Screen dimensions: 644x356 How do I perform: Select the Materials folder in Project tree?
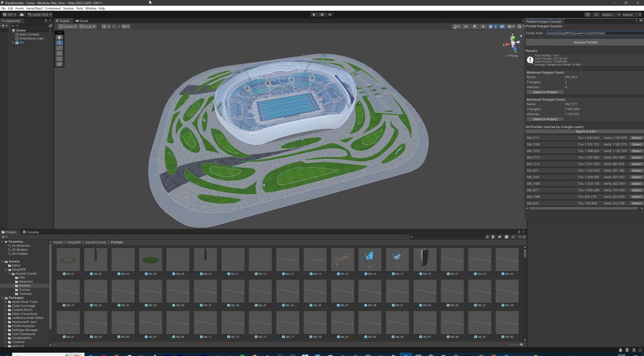tap(26, 282)
